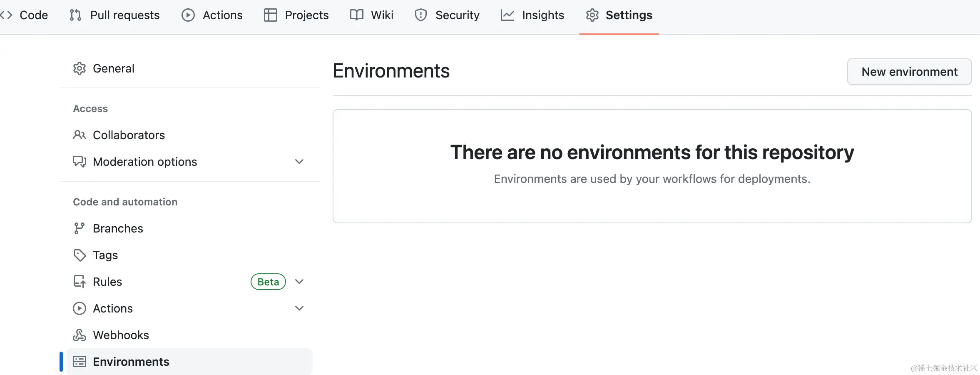Image resolution: width=980 pixels, height=375 pixels.
Task: Open Actions settings in sidebar
Action: tap(189, 308)
